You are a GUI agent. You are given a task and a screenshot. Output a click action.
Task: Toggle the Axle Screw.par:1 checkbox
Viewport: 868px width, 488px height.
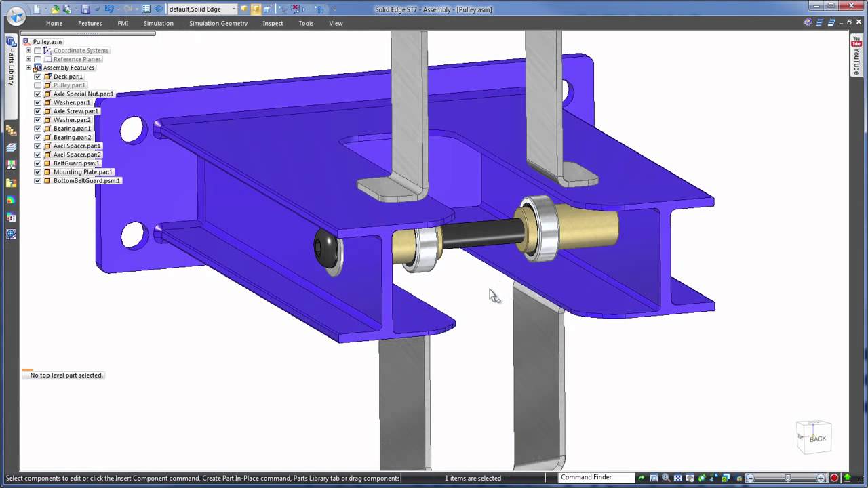tap(38, 111)
